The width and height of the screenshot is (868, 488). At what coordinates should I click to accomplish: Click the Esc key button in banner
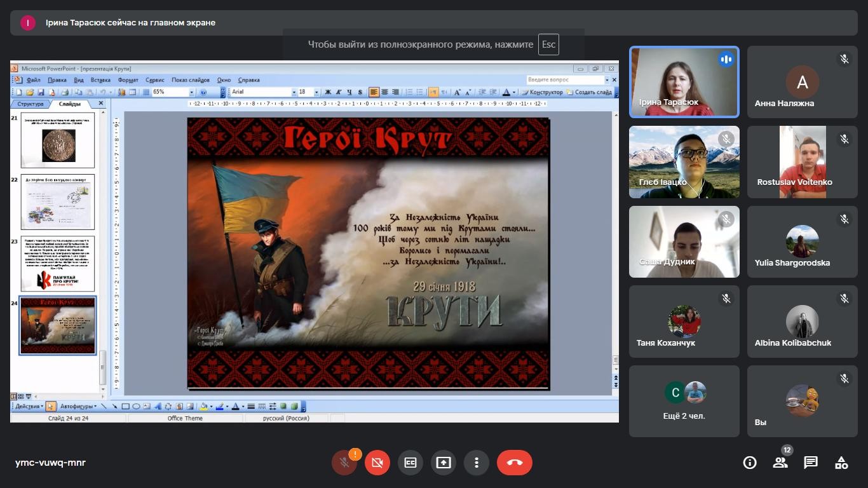pyautogui.click(x=548, y=44)
